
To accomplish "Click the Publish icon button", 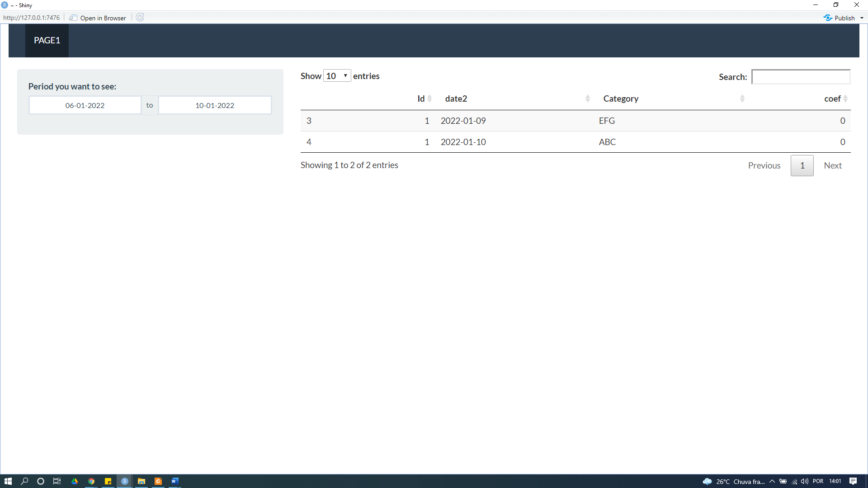I will pyautogui.click(x=839, y=18).
